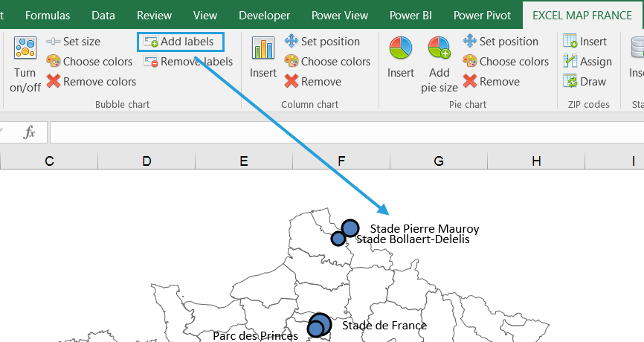644x342 pixels.
Task: Select column D header
Action: tap(146, 161)
